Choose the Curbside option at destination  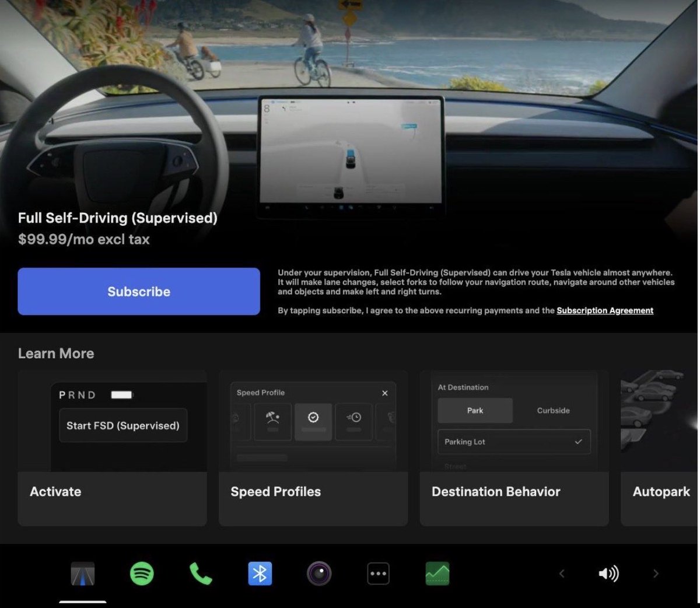[553, 411]
